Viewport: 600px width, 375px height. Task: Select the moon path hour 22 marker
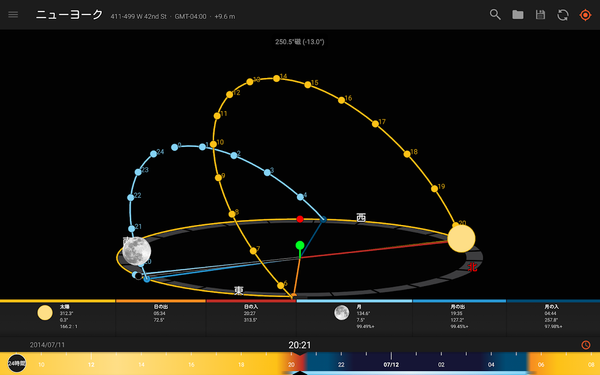(130, 197)
